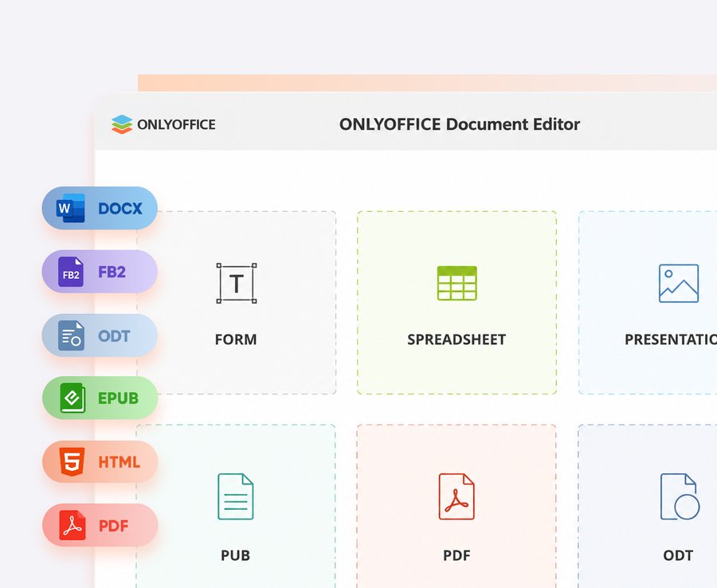Click the ONLYOFFICE brand name text
717x588 pixels.
click(x=176, y=124)
